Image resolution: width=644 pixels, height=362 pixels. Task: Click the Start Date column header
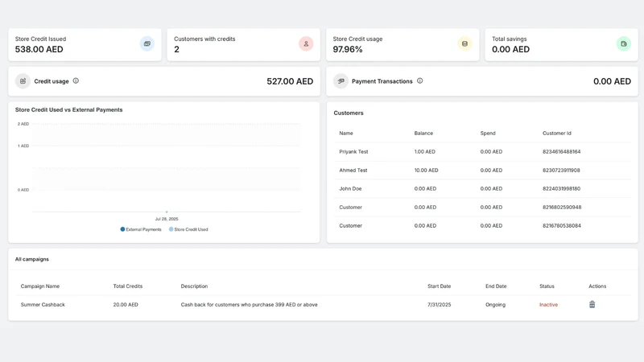[x=439, y=286]
